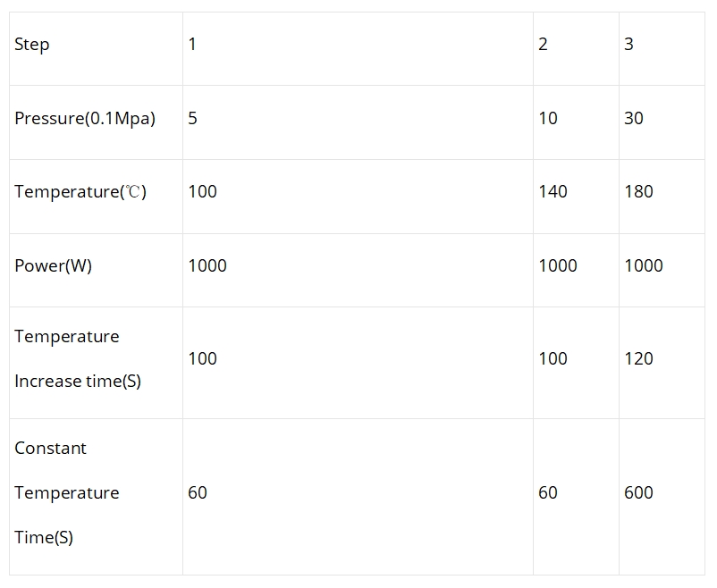The height and width of the screenshot is (588, 717).
Task: Click constant time value 600
Action: (x=639, y=493)
